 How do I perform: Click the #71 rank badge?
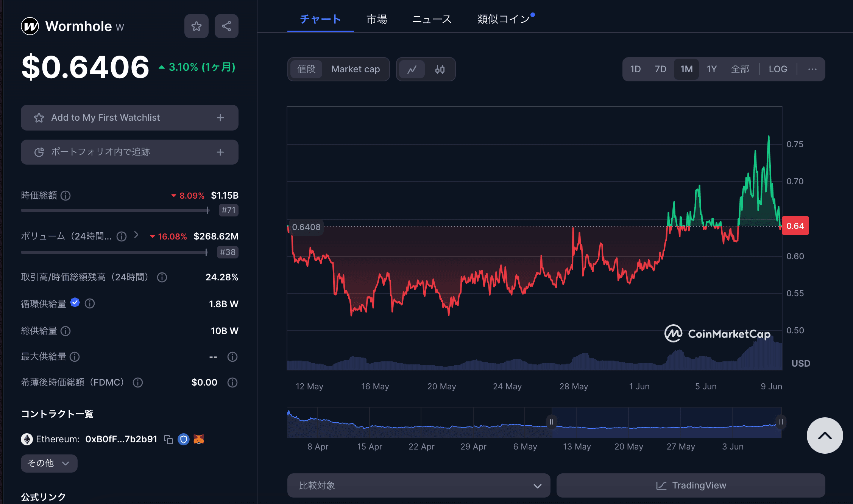tap(228, 210)
